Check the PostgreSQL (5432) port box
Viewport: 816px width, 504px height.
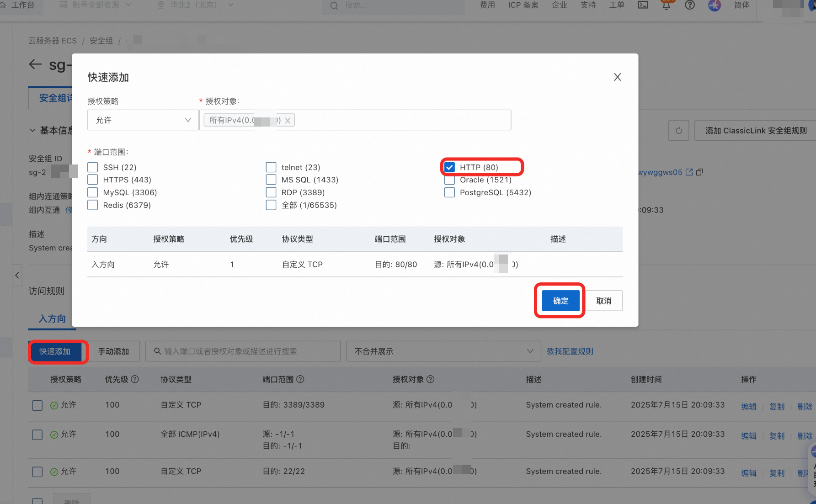click(450, 192)
